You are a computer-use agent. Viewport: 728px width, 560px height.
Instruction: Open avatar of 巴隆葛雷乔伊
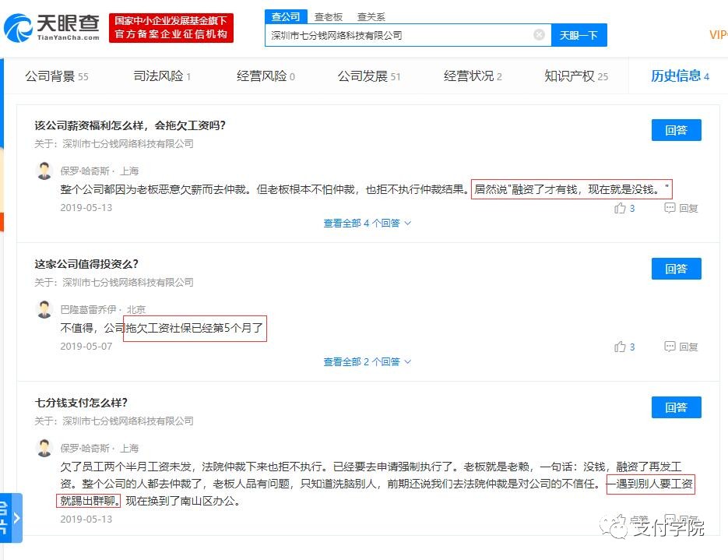pos(44,309)
